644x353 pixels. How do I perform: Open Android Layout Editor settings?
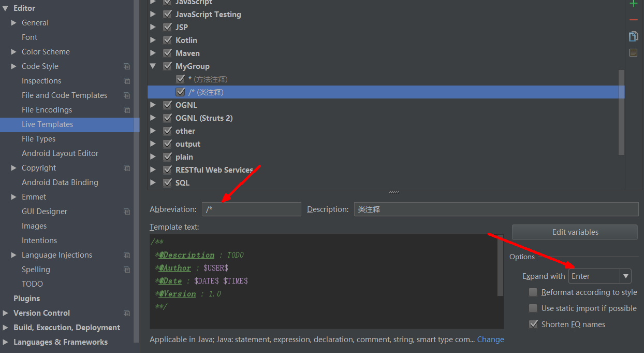tap(60, 153)
